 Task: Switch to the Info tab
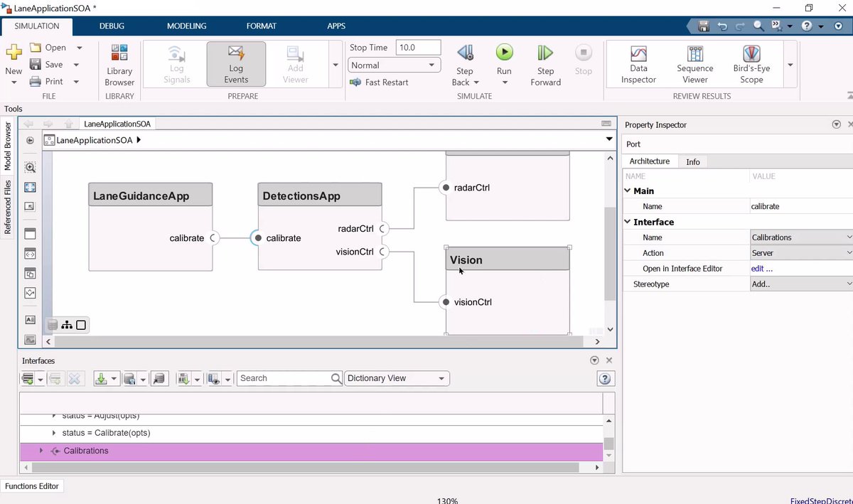[x=692, y=162]
